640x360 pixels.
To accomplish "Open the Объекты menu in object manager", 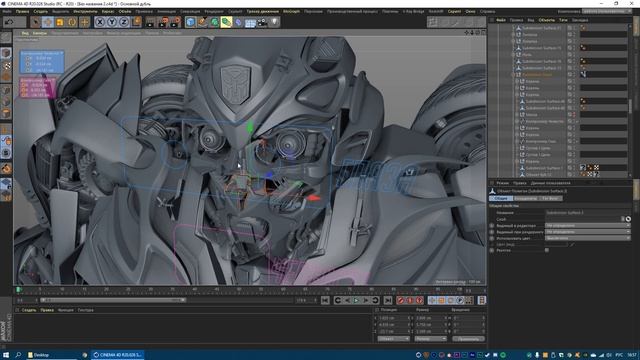I will (x=547, y=20).
